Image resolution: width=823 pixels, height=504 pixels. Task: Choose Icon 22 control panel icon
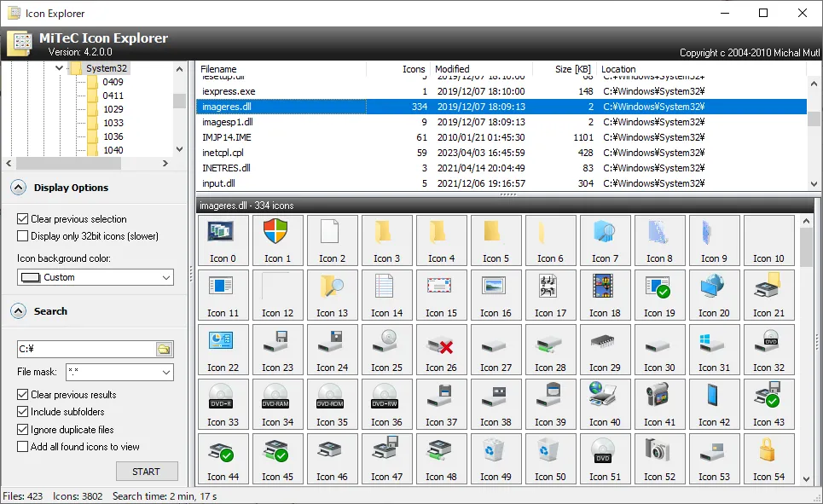223,350
